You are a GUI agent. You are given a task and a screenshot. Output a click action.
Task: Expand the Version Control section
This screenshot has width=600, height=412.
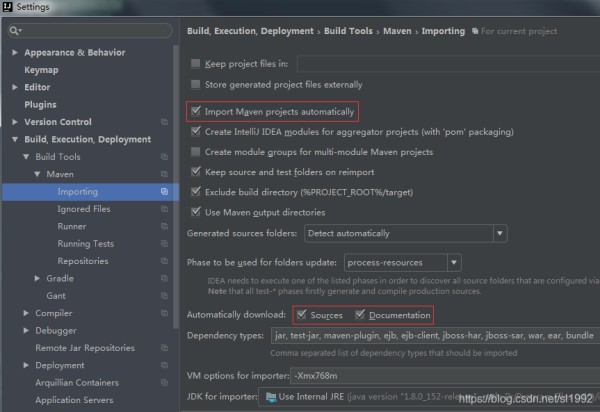15,122
